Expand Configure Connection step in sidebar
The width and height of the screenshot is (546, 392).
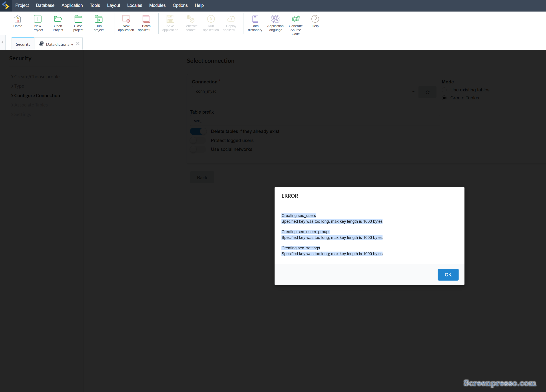[x=37, y=95]
